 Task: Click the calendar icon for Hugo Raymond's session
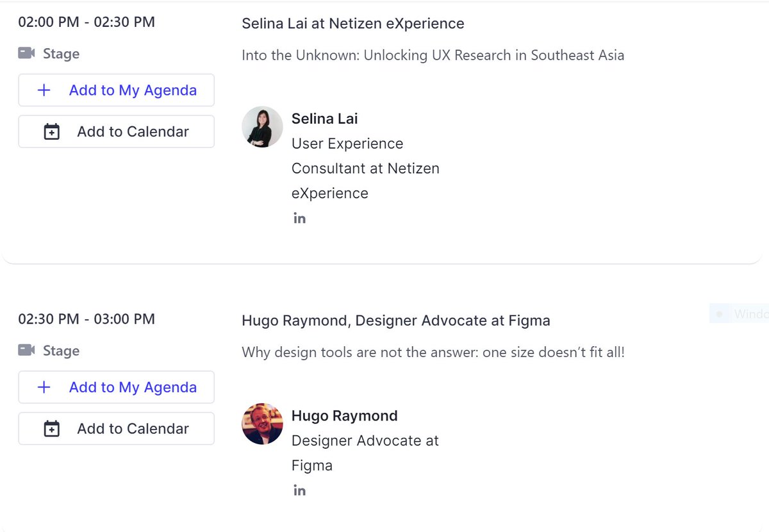[51, 429]
